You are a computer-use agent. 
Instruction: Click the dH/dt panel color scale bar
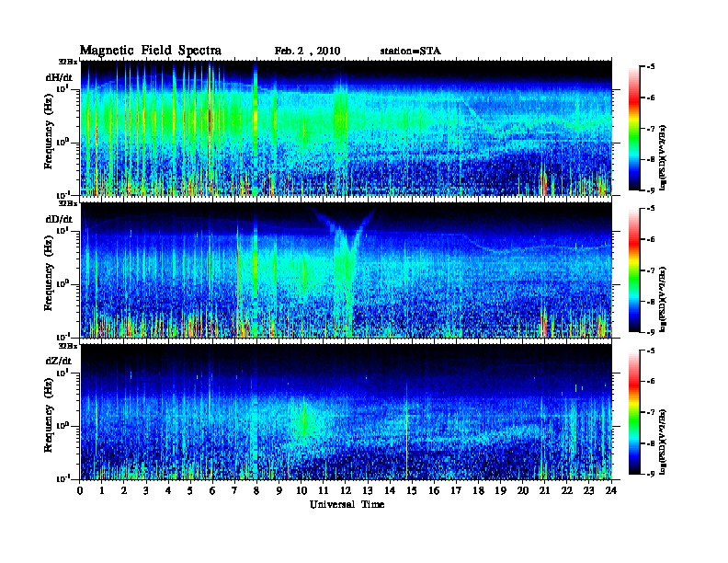(x=634, y=128)
